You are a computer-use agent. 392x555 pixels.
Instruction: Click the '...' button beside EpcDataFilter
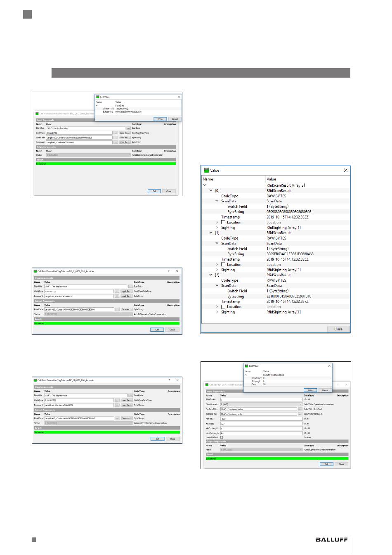click(x=300, y=409)
